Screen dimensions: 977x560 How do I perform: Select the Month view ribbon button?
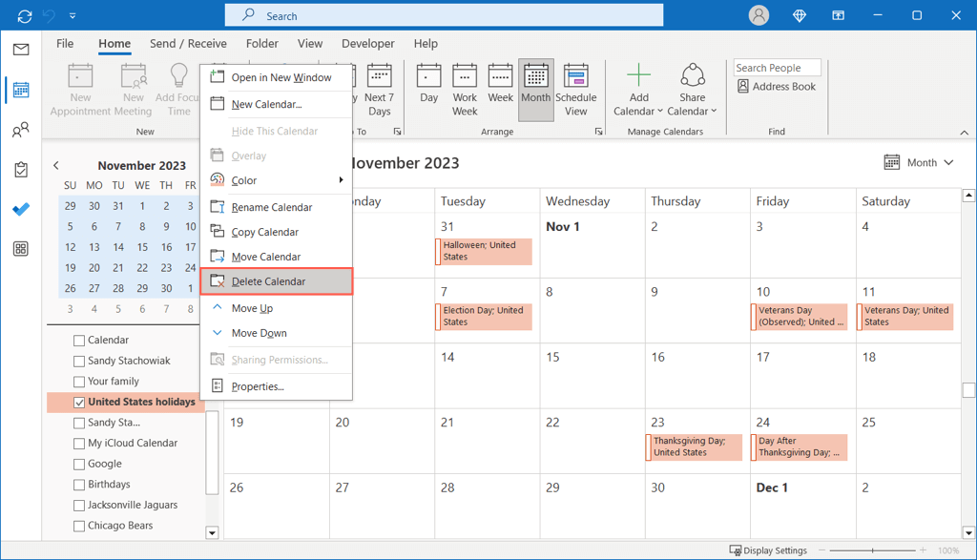(536, 90)
